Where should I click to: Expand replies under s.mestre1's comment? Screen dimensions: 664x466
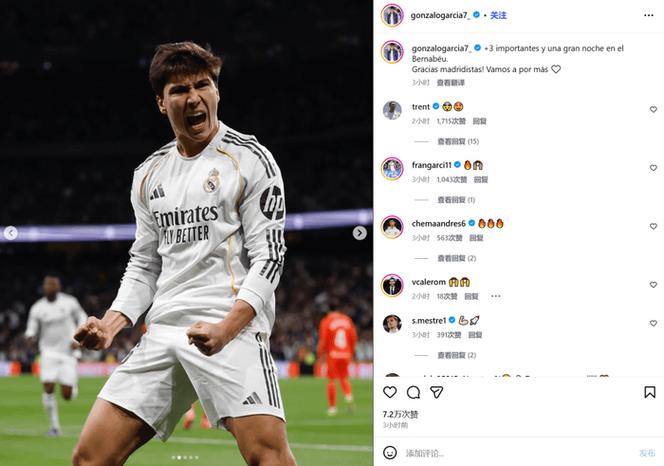pos(456,355)
